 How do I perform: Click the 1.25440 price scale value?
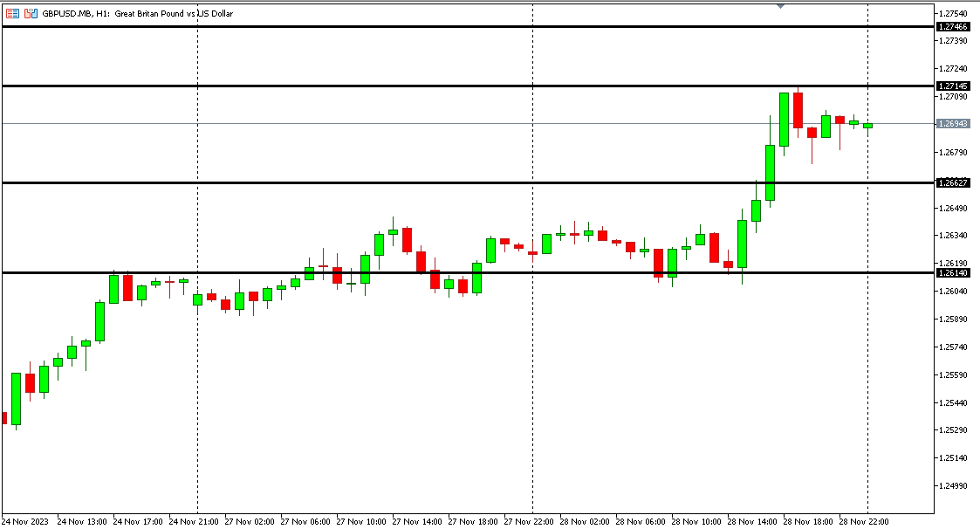tap(953, 402)
